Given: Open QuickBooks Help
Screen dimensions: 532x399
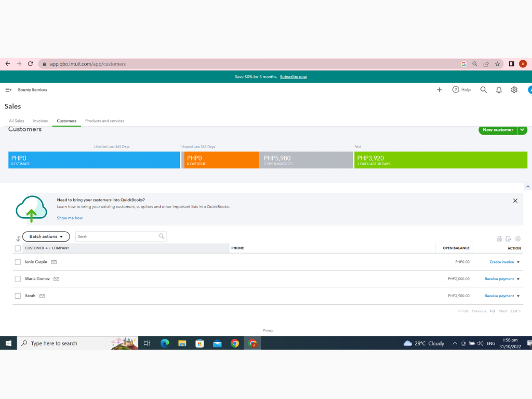Looking at the screenshot, I should 461,89.
